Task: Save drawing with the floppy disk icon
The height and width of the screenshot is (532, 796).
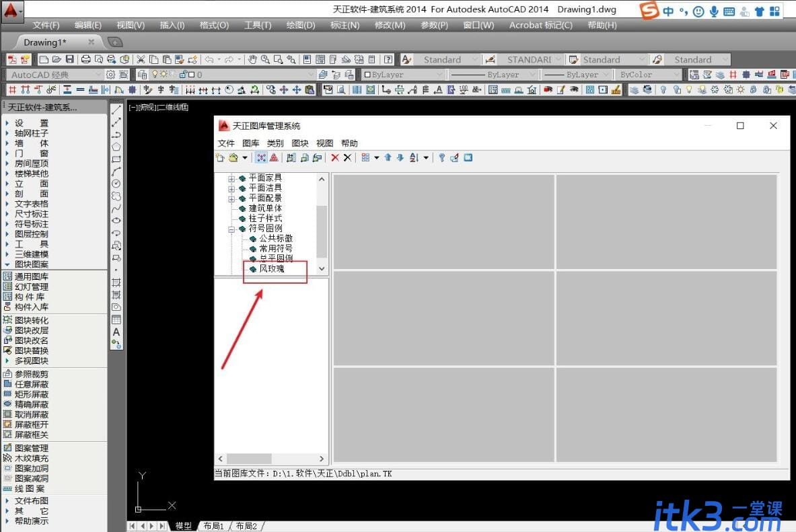Action: coord(69,59)
